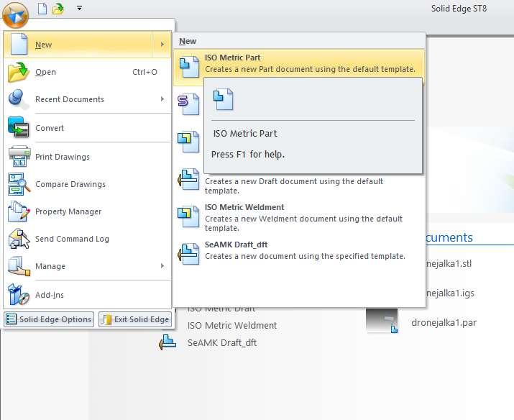
Task: Click the Draft description in the New submenu
Action: [x=294, y=186]
